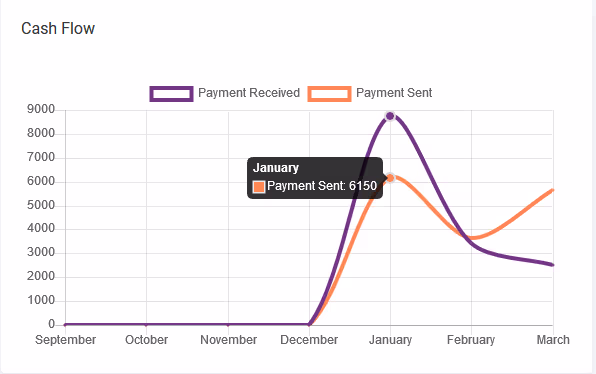
Task: Click the Payment Sent endpoint at March
Action: (552, 190)
